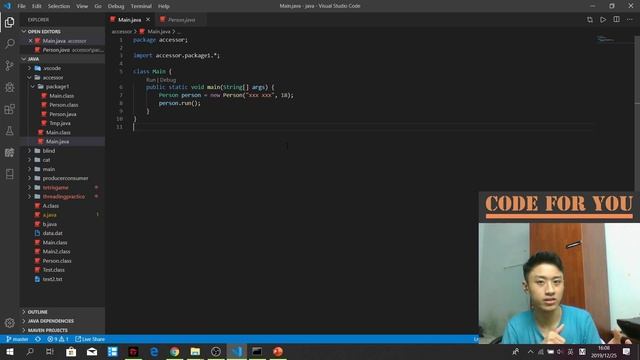Open the File menu
This screenshot has height=360, width=640.
click(x=21, y=6)
